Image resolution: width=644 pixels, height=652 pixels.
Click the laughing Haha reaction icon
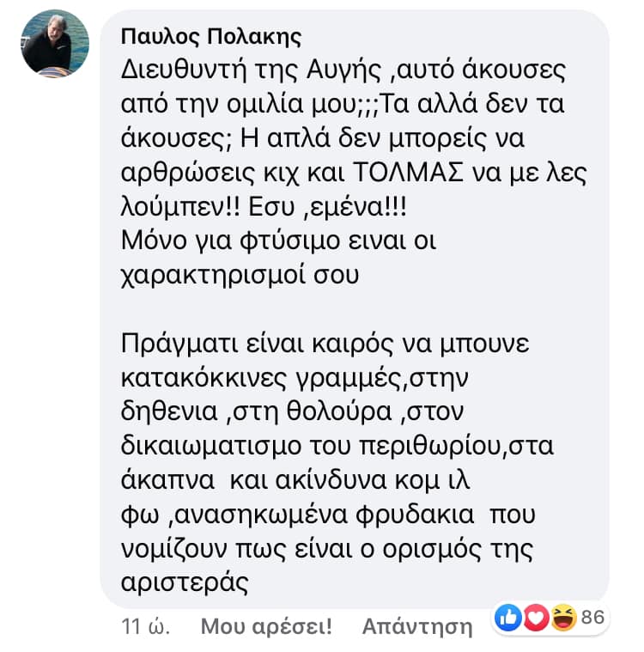[564, 618]
